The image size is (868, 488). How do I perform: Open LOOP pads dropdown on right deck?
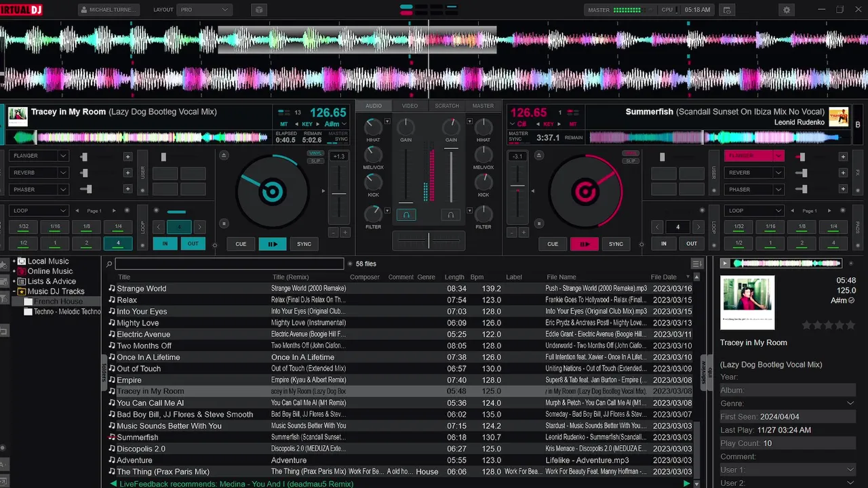pyautogui.click(x=754, y=211)
